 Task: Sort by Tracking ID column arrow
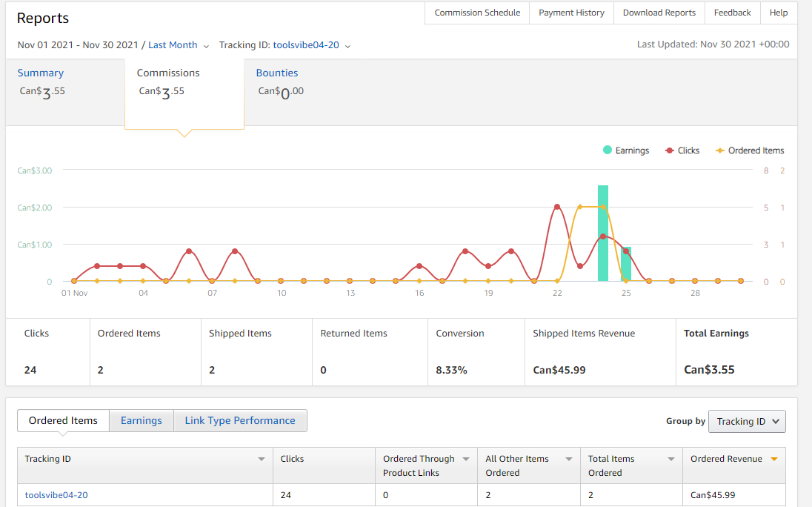tap(262, 460)
